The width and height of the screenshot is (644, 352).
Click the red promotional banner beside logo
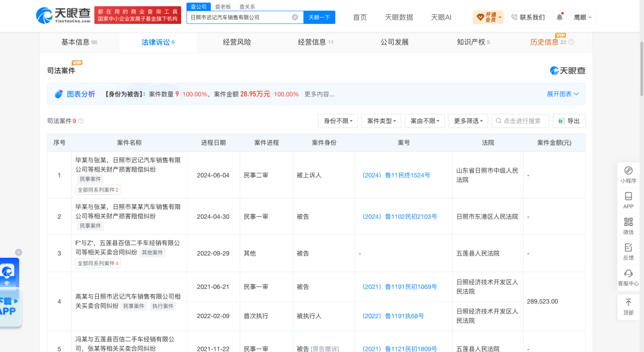(138, 15)
